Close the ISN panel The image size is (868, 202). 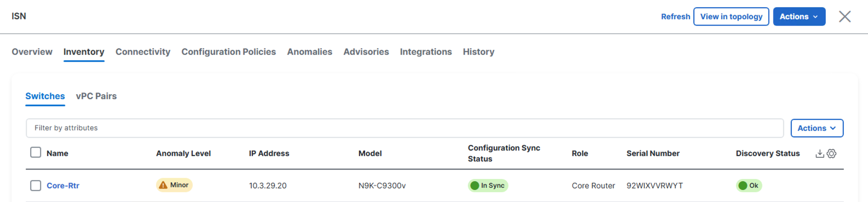point(845,16)
